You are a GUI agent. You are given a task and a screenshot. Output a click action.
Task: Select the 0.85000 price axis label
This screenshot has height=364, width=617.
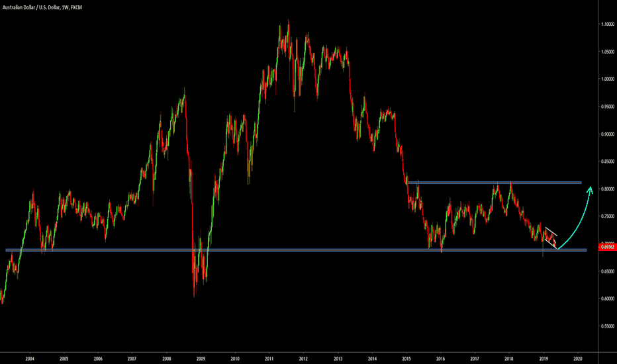tap(608, 161)
